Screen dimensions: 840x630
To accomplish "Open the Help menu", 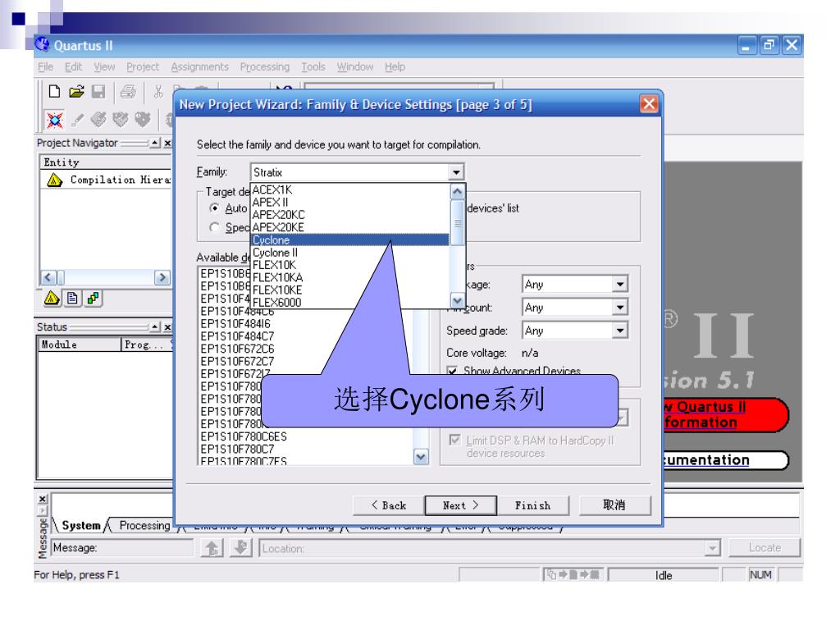I will click(x=395, y=67).
